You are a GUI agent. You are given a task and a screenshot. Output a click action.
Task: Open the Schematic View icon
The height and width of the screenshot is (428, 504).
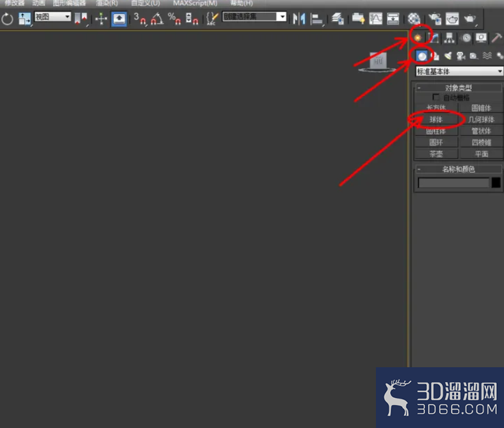393,19
